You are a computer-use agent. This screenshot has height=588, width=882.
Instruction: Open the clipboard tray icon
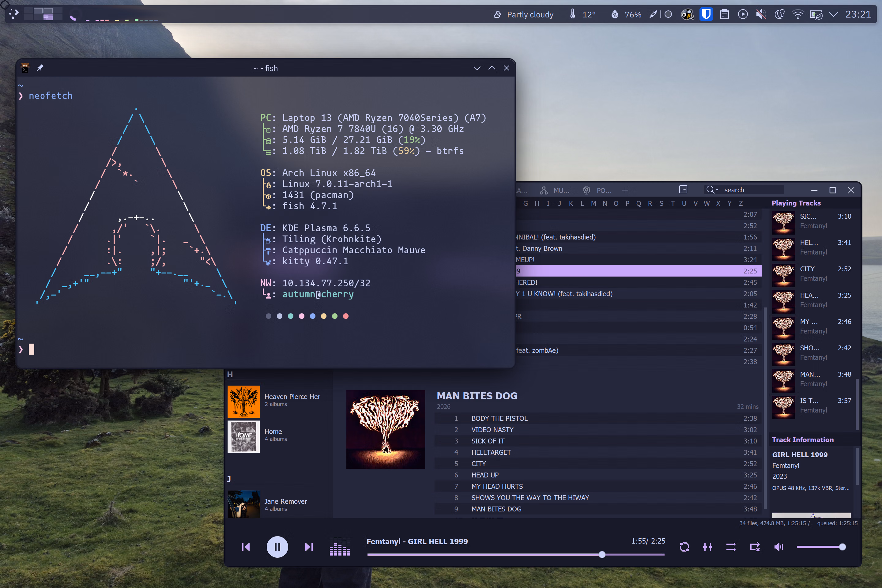click(x=725, y=14)
